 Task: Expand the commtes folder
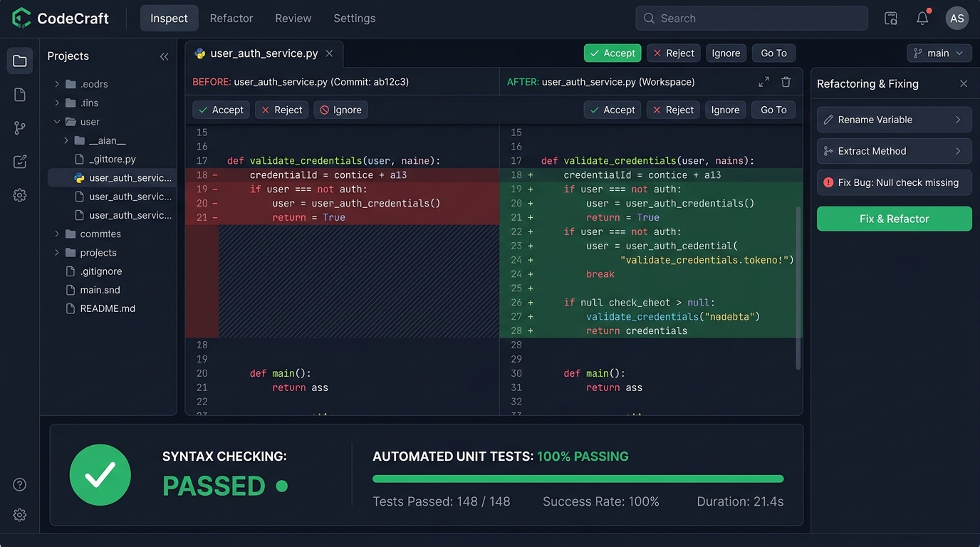coord(57,234)
